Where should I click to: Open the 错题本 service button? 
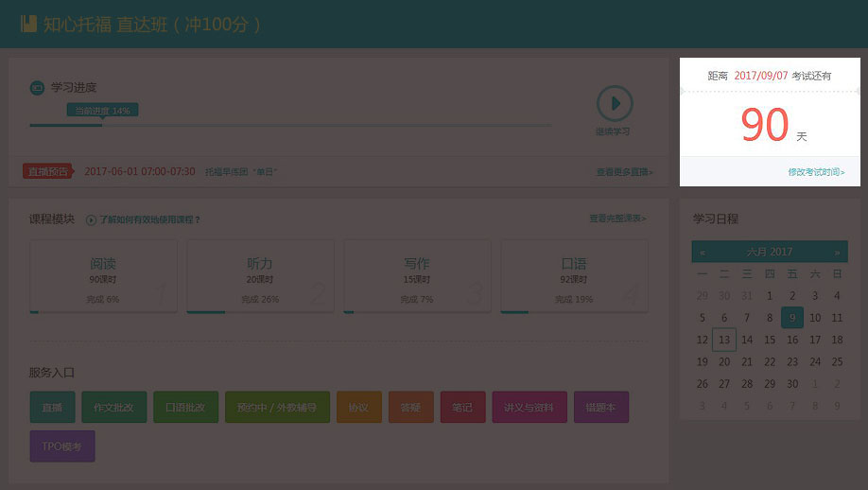[x=601, y=408]
